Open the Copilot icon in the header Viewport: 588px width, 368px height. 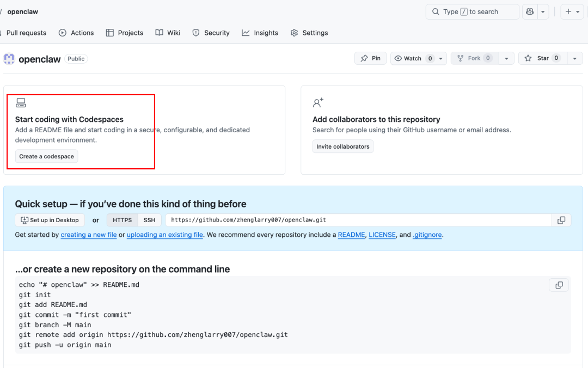(530, 11)
